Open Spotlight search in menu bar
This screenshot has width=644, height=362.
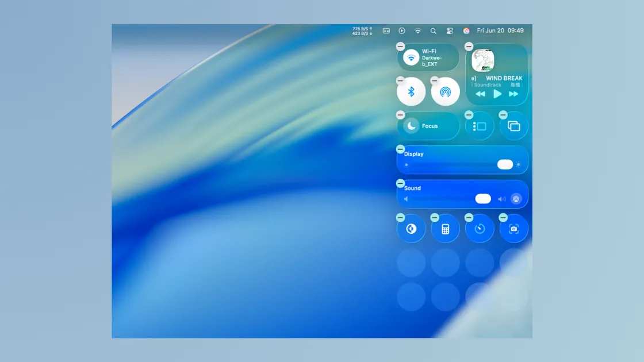[x=434, y=30]
